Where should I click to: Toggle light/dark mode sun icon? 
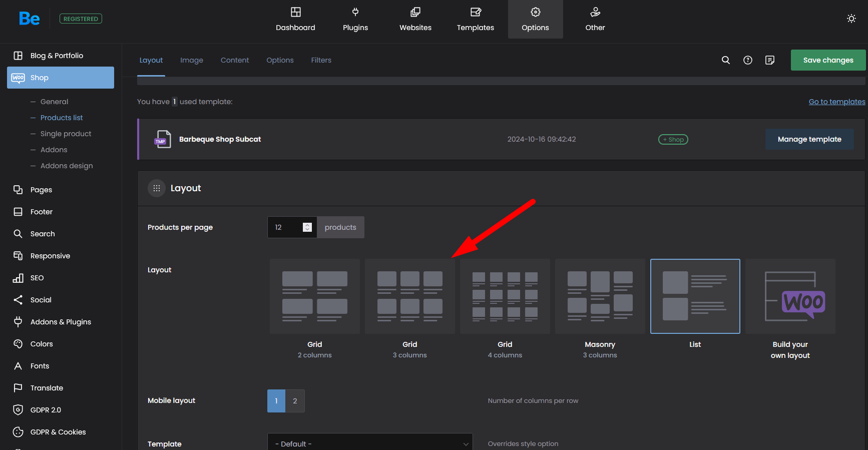tap(851, 19)
